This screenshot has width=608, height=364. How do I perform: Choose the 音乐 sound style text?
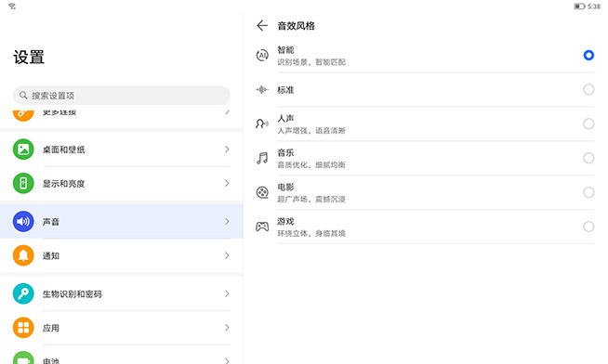point(285,153)
